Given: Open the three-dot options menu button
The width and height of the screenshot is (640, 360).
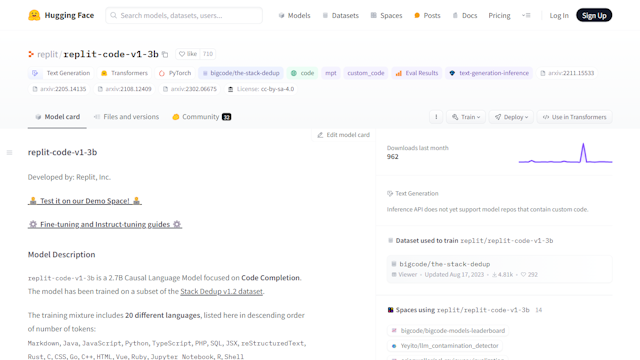Looking at the screenshot, I should [436, 117].
